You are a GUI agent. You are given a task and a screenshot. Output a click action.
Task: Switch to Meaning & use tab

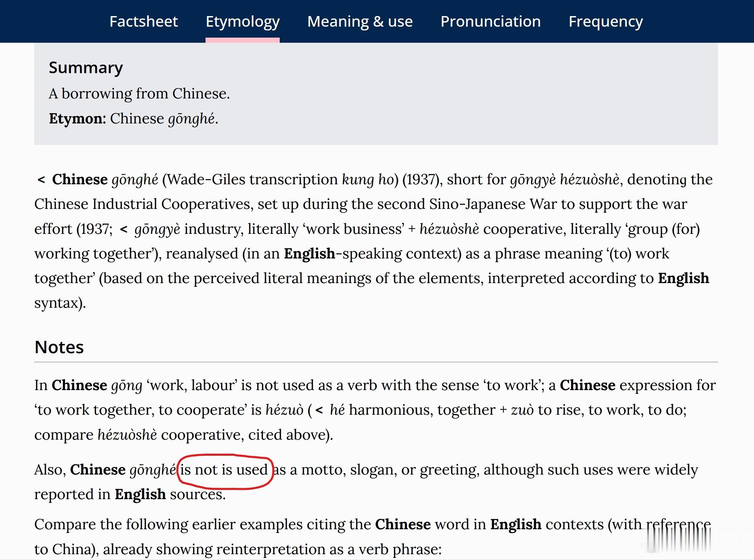coord(360,22)
